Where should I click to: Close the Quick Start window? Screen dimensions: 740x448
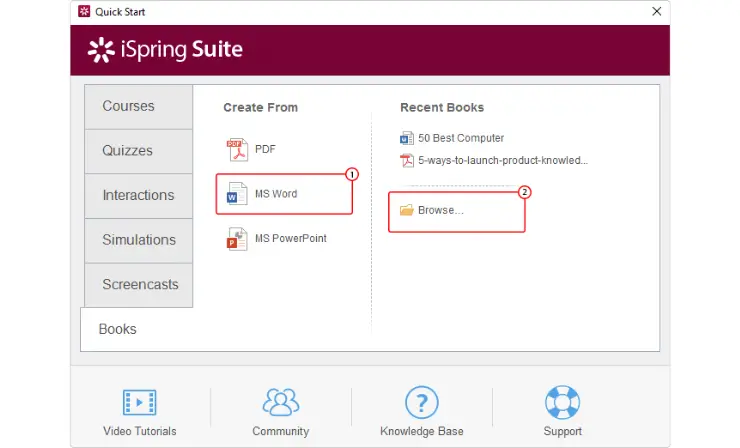[656, 11]
